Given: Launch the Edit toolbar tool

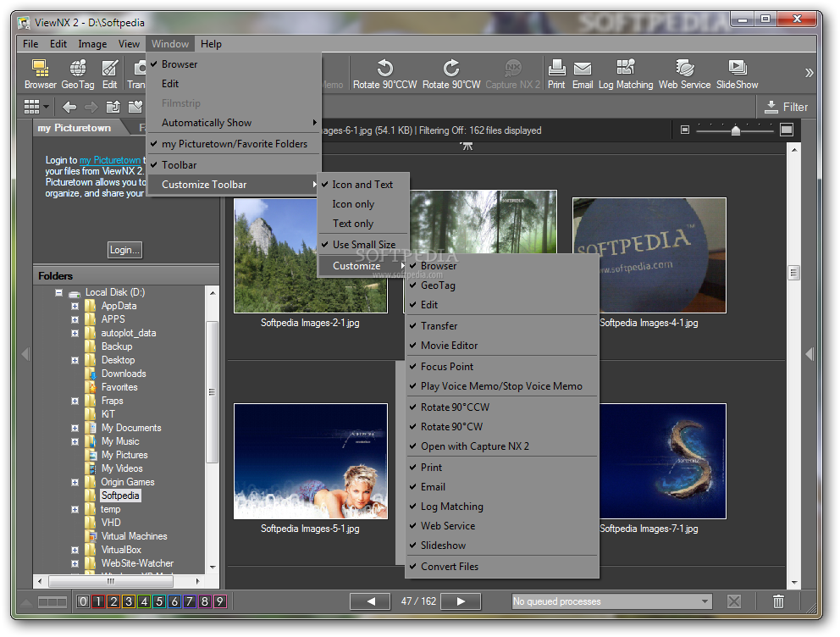Looking at the screenshot, I should click(x=110, y=74).
